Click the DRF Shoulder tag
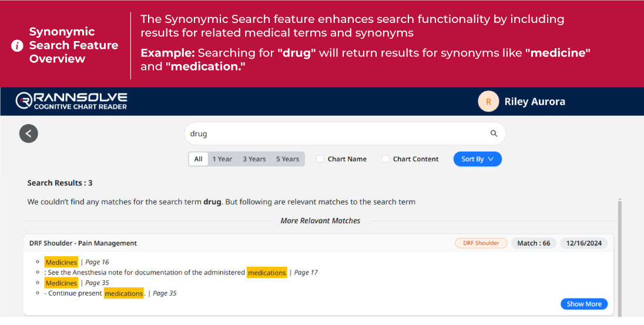Image resolution: width=644 pixels, height=325 pixels. point(481,243)
